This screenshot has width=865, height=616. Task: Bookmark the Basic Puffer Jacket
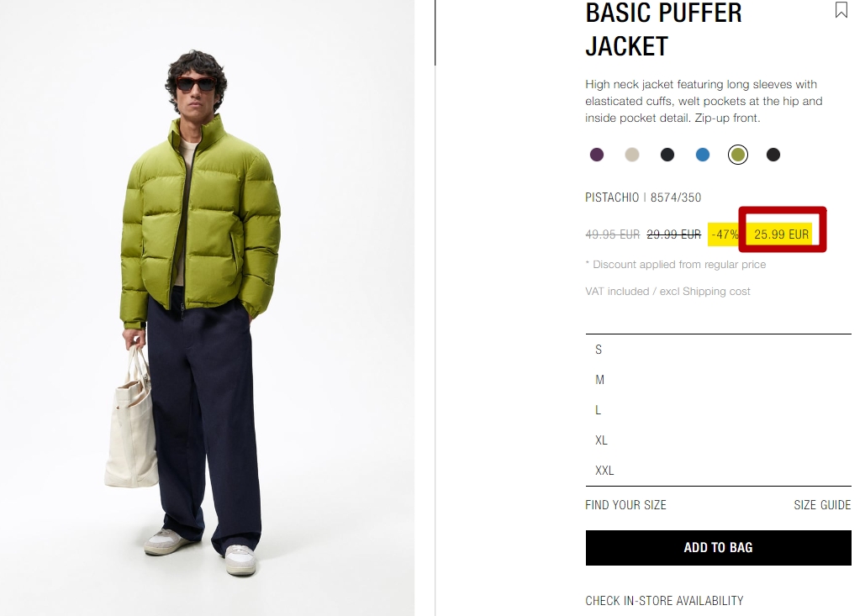841,10
